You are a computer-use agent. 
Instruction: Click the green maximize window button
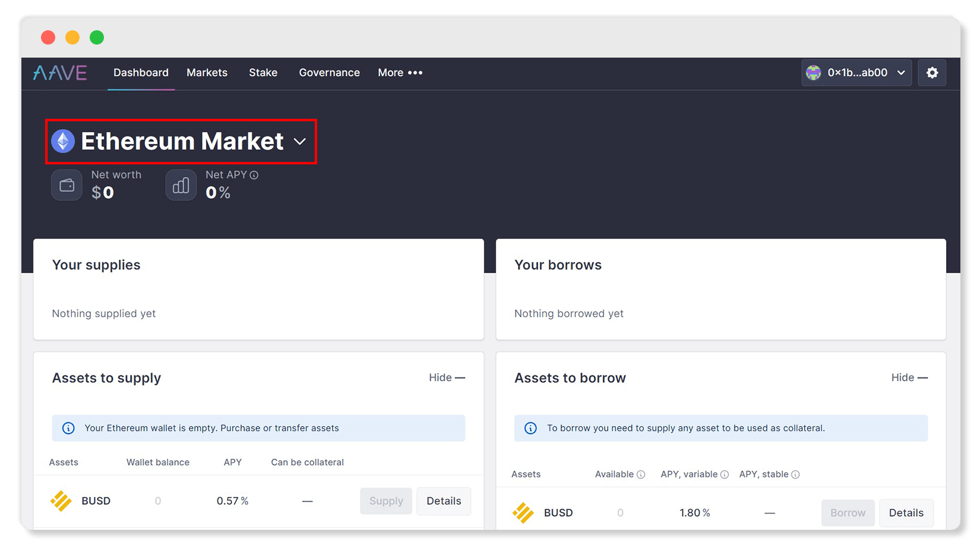(97, 37)
